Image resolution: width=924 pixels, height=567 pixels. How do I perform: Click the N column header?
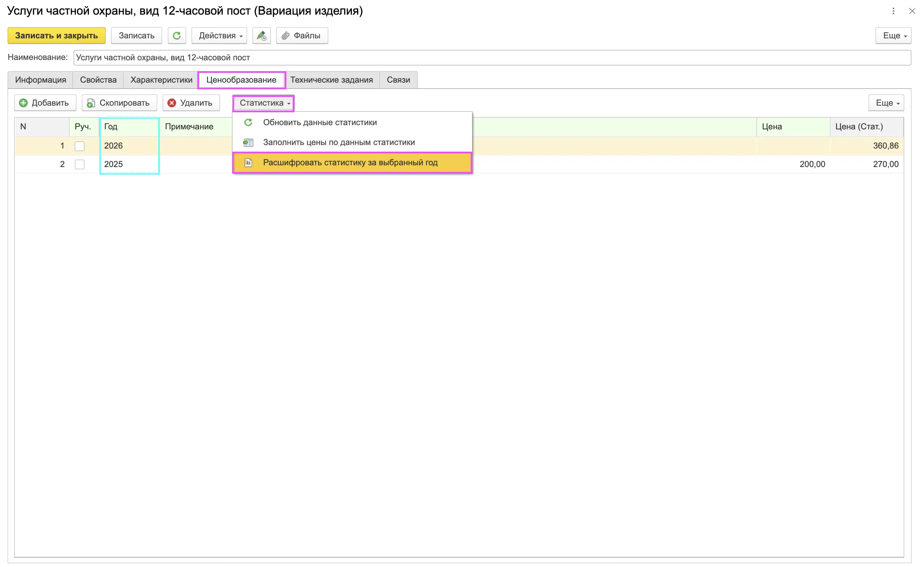coord(42,127)
